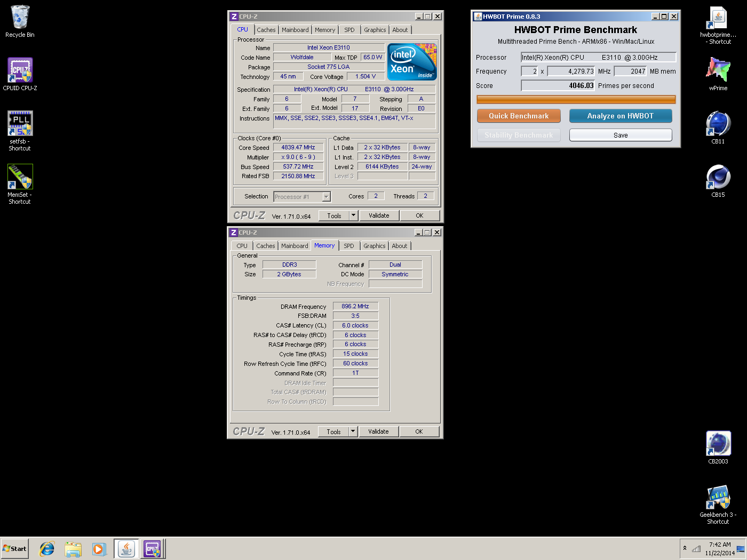Click the FSB:DRAM 3:5 value

click(355, 316)
